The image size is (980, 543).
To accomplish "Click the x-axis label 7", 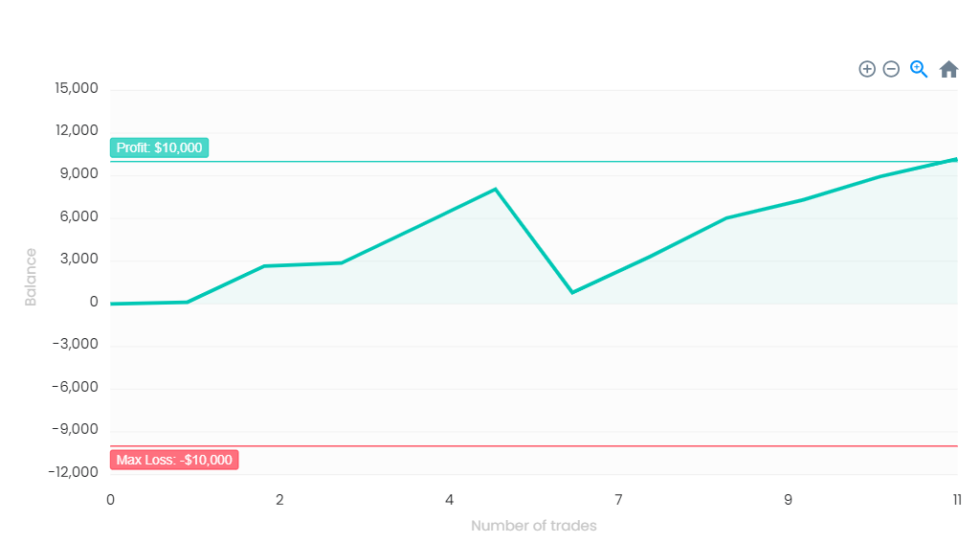I will click(x=618, y=500).
